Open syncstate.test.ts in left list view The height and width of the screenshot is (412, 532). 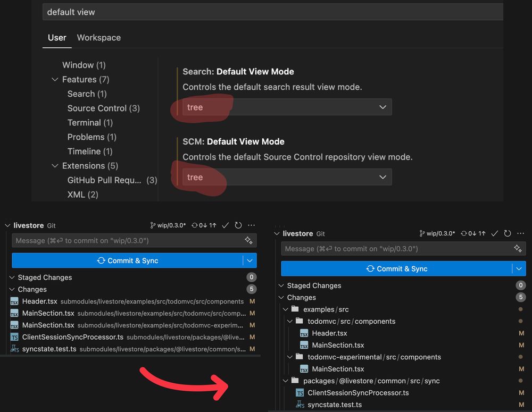pos(133,349)
